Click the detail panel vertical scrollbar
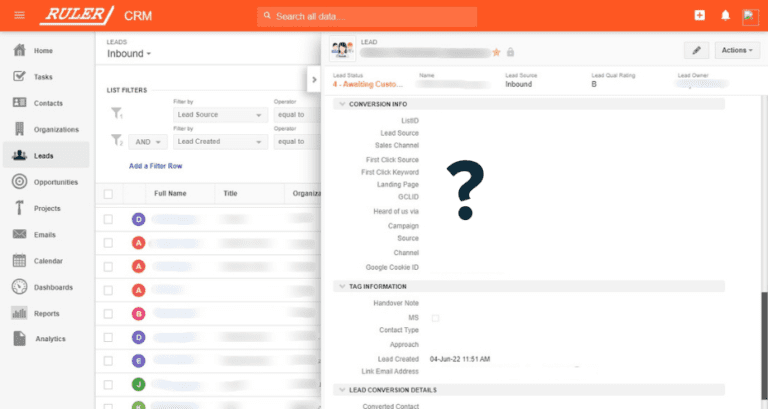The image size is (768, 409). (x=765, y=343)
